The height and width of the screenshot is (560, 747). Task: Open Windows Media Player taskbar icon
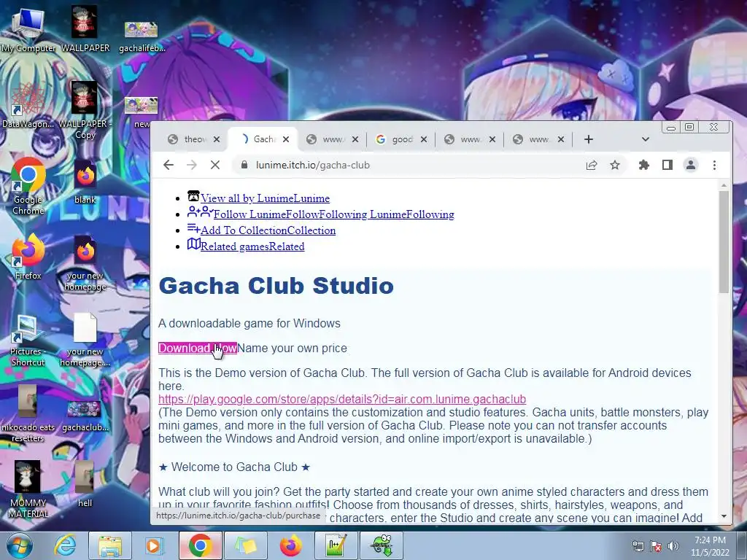(x=155, y=545)
